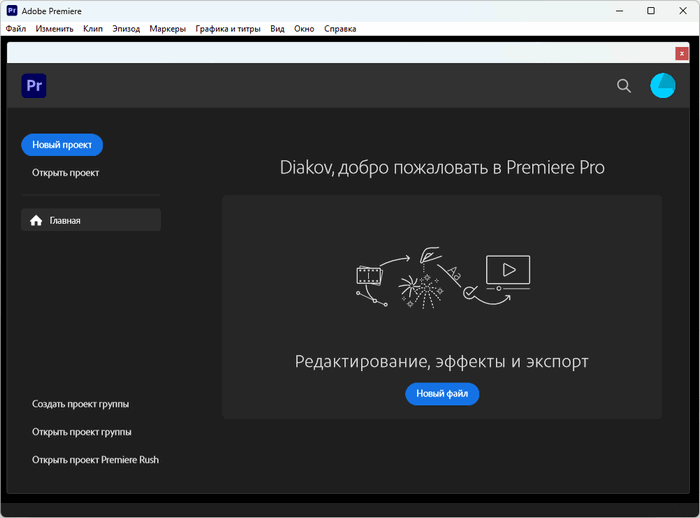Click the Adobe Premiere title bar icon
This screenshot has height=518, width=700.
pos(12,10)
